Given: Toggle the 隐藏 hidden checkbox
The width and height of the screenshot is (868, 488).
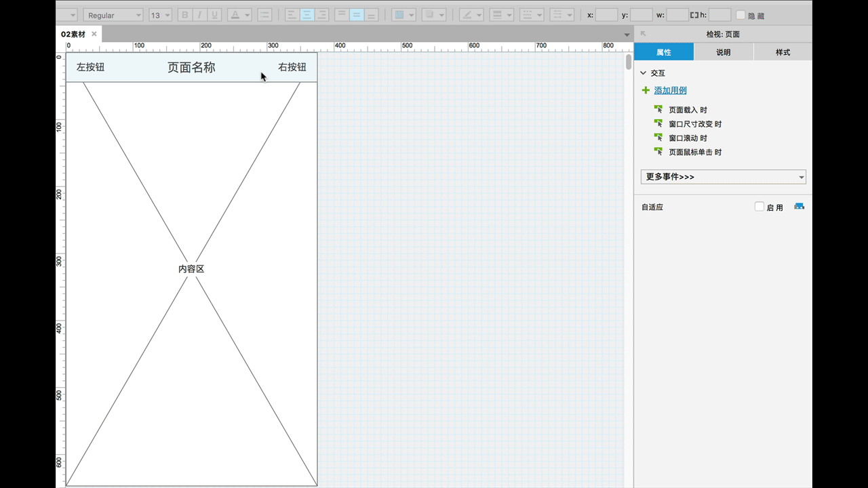Looking at the screenshot, I should [741, 15].
